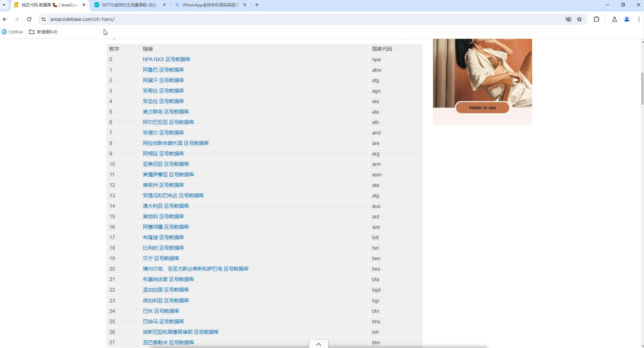Expand the tab search dropdown arrow
This screenshot has width=644, height=348.
[4, 5]
